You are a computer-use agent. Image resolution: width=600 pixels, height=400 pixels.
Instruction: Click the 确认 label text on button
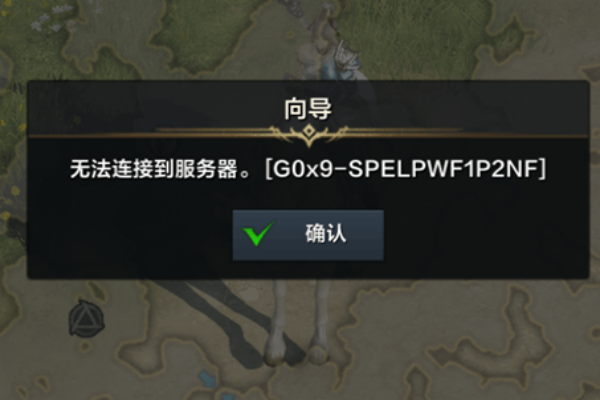[325, 233]
